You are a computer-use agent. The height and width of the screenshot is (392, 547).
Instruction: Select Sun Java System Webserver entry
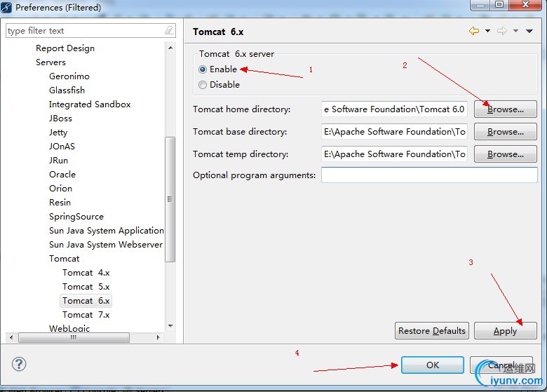[x=106, y=245]
